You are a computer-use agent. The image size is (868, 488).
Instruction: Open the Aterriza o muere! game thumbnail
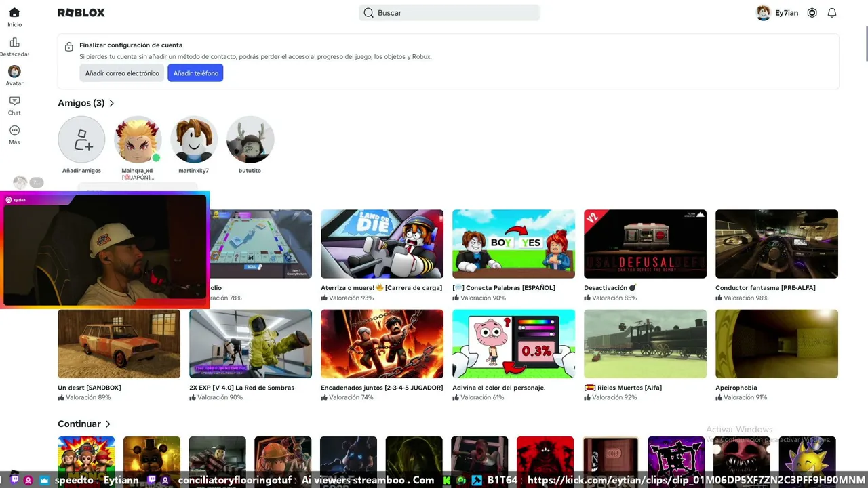pos(382,244)
